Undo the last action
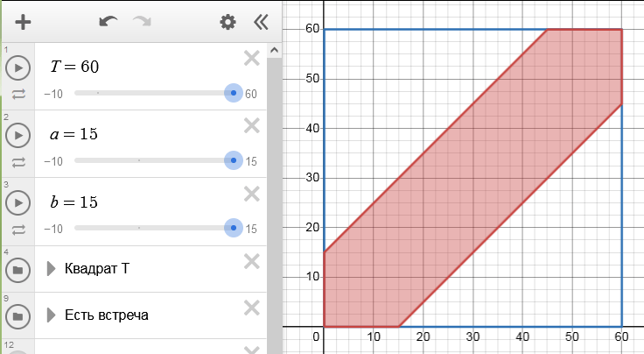The image size is (644, 354). tap(108, 22)
